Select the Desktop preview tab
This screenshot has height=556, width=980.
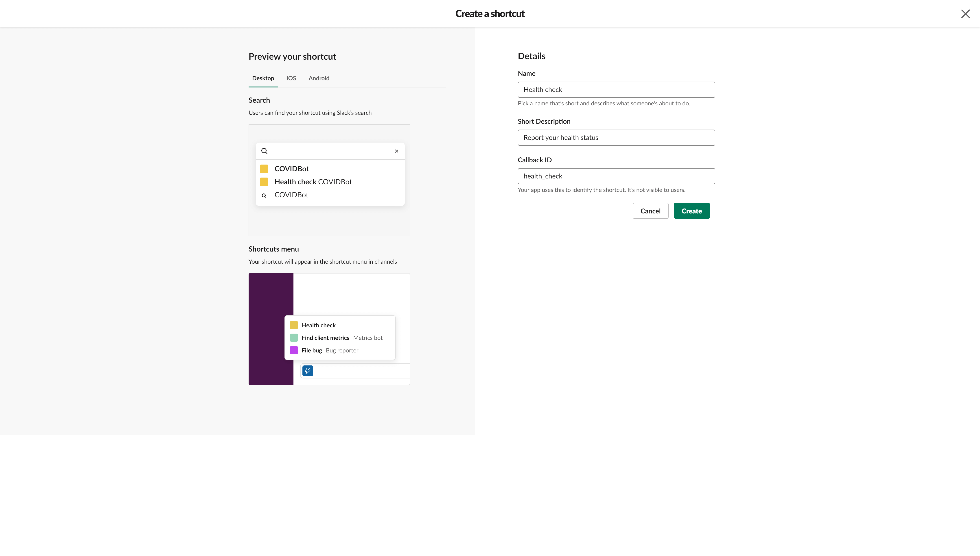click(263, 78)
